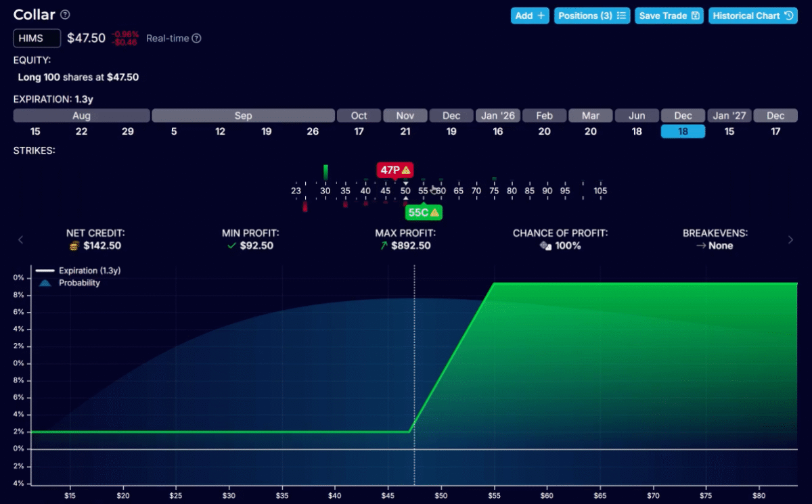Click the Max Profit arrow icon
This screenshot has height=504, width=812.
pyautogui.click(x=384, y=246)
